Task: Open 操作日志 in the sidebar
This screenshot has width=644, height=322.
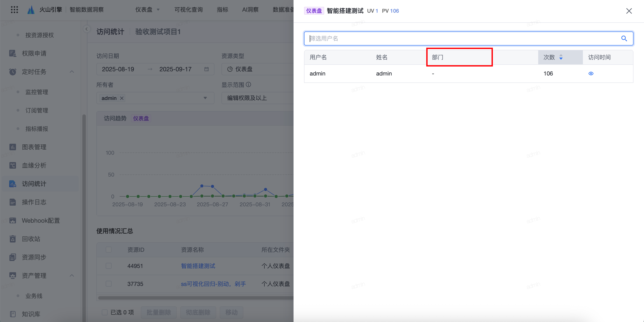Action: [x=34, y=202]
